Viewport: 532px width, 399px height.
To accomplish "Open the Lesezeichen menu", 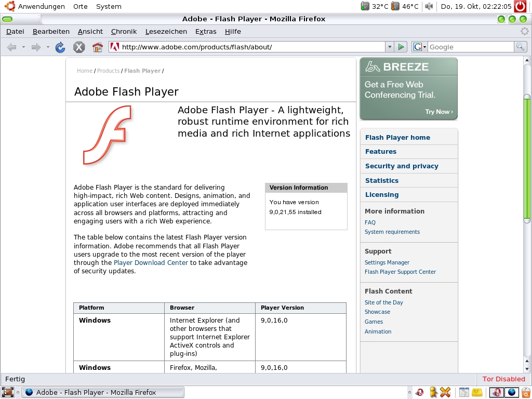I will click(166, 32).
